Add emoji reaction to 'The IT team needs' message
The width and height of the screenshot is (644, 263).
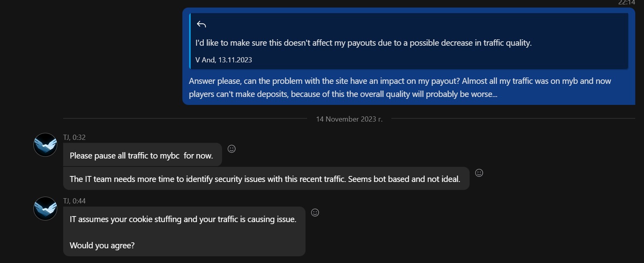pyautogui.click(x=479, y=173)
